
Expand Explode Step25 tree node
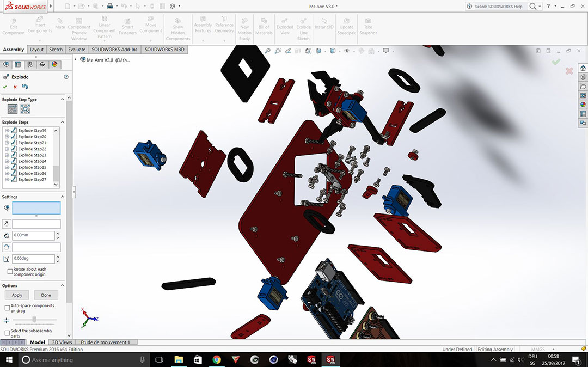7,167
